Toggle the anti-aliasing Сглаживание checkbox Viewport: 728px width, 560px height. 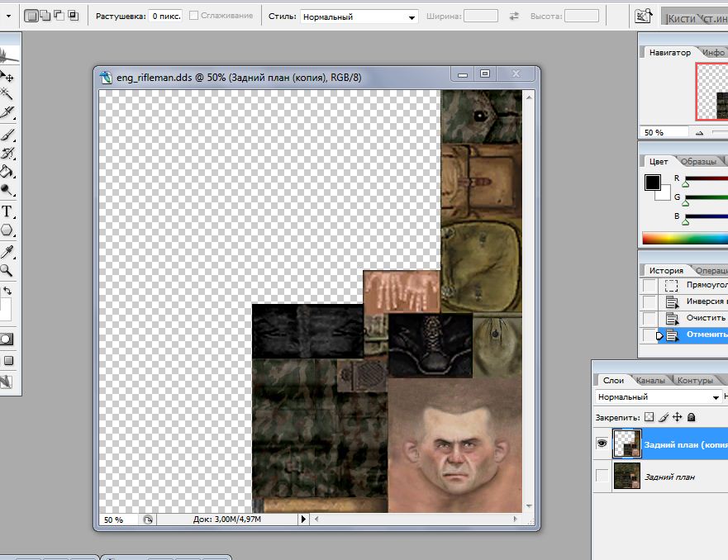[193, 16]
